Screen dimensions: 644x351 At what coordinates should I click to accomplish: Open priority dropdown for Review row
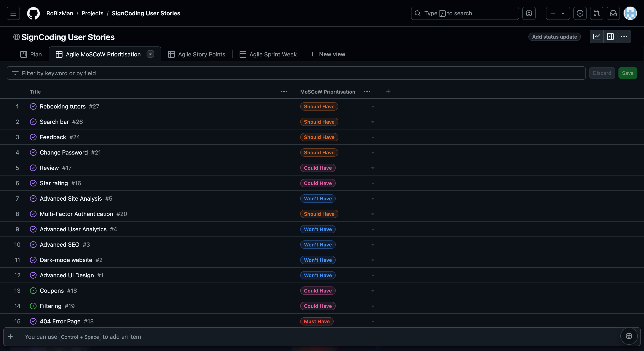pos(373,168)
